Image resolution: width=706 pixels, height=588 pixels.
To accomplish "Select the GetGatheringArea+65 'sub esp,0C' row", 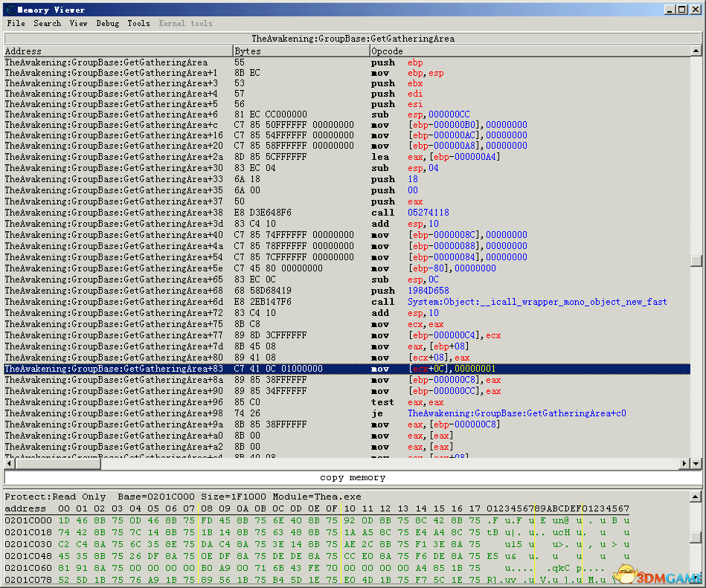I will tap(347, 280).
